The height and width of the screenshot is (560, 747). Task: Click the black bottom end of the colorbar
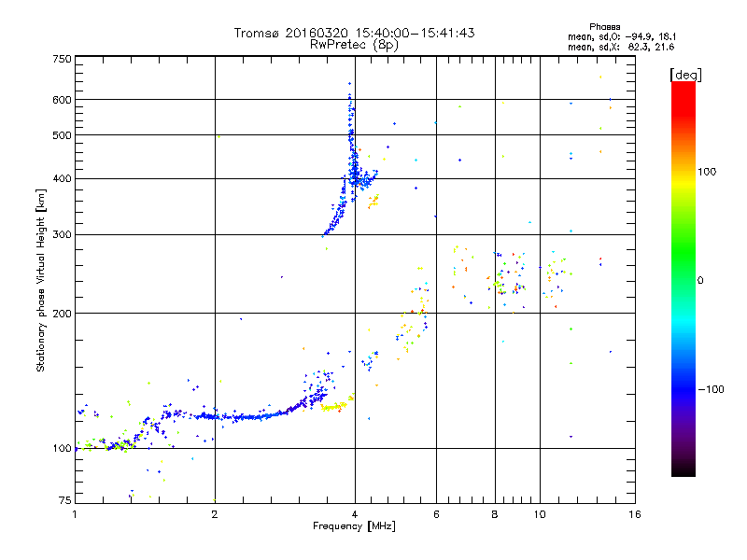[x=684, y=469]
